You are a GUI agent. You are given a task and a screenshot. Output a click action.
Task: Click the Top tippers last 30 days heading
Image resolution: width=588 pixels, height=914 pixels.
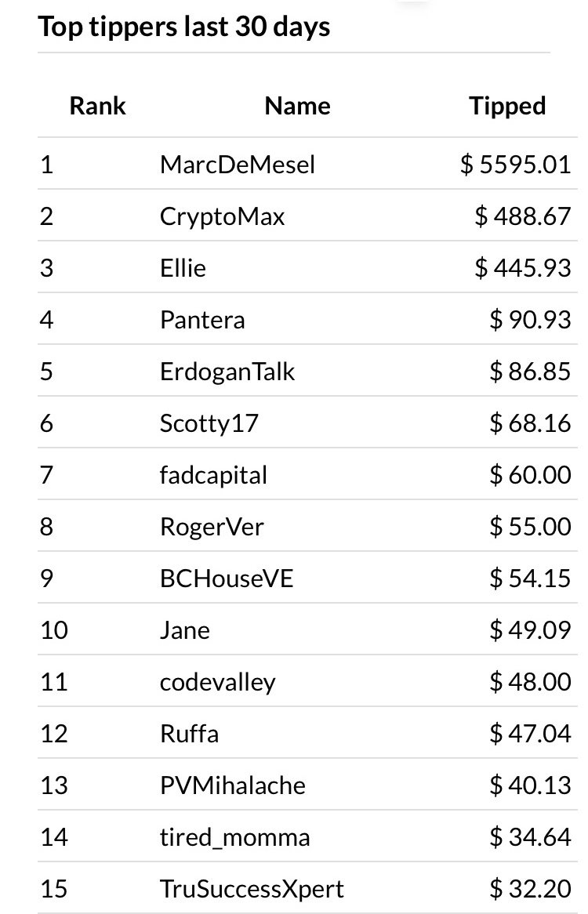click(184, 27)
